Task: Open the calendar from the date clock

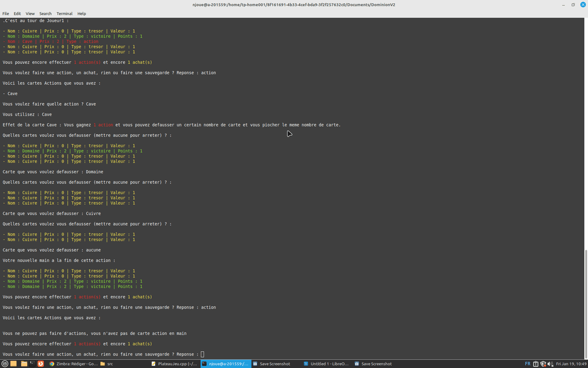Action: pyautogui.click(x=571, y=364)
